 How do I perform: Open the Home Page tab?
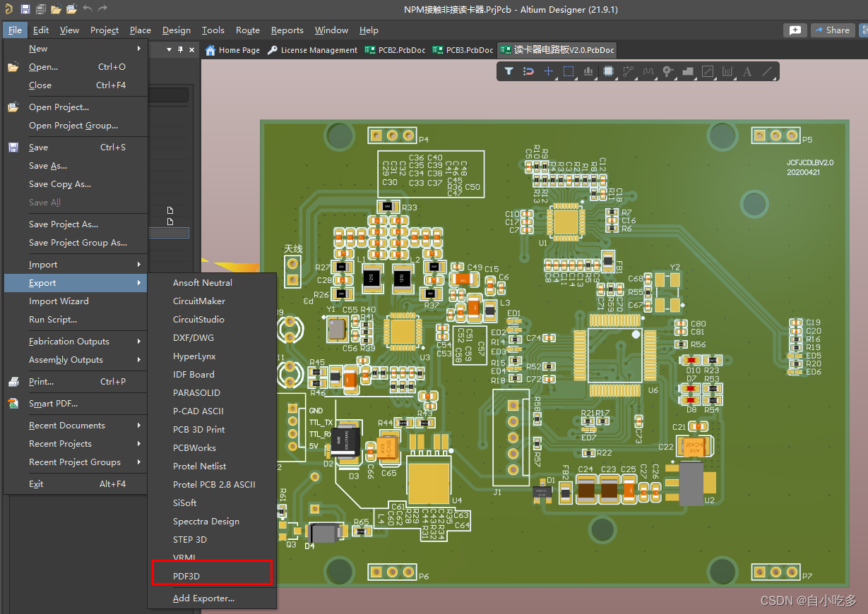point(232,50)
